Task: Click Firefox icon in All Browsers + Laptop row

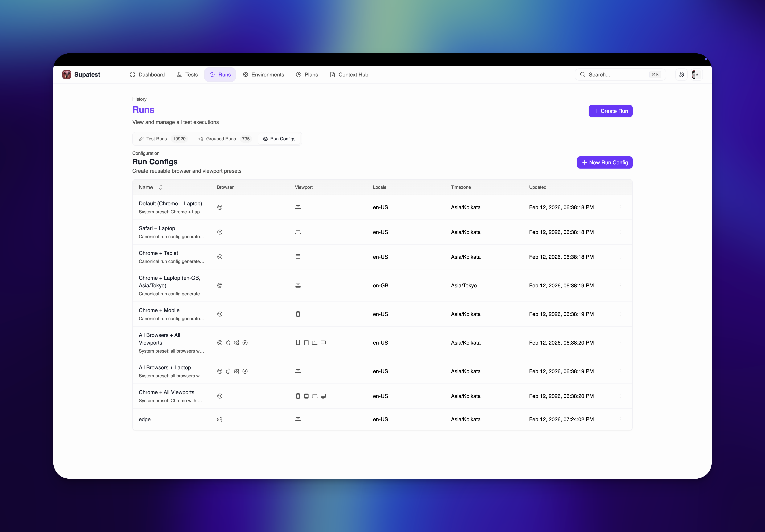Action: (x=228, y=371)
